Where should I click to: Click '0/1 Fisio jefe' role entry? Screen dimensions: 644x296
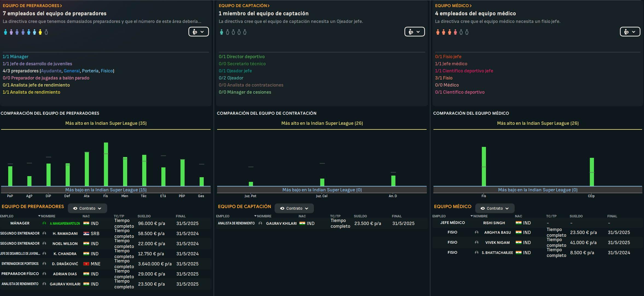click(448, 57)
